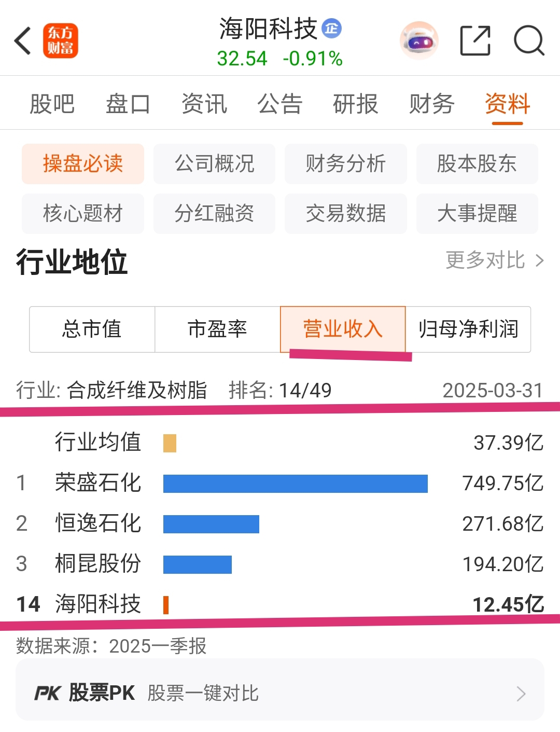Viewport: 560px width, 732px height.
Task: Tap the share export icon
Action: tap(475, 40)
